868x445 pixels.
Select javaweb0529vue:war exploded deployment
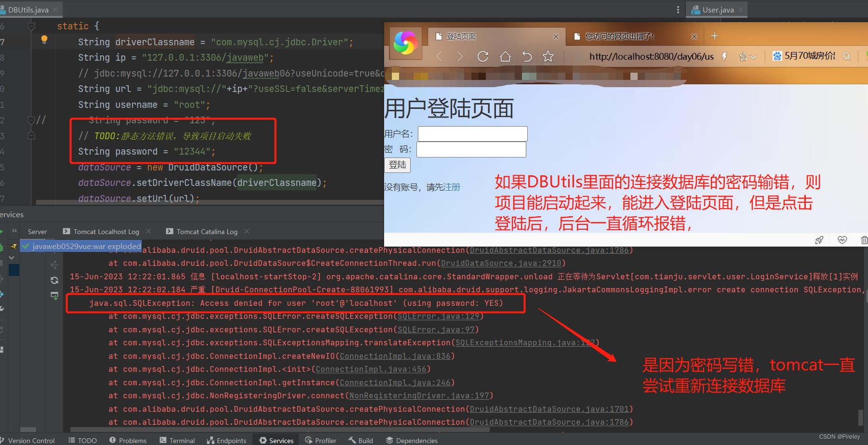coord(81,246)
